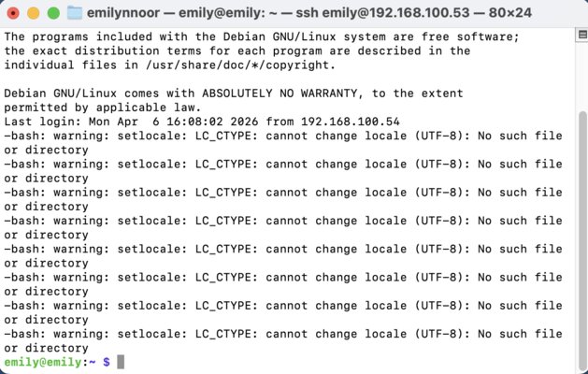Image resolution: width=588 pixels, height=374 pixels.
Task: Click the blue tilde in the prompt
Action: point(91,361)
